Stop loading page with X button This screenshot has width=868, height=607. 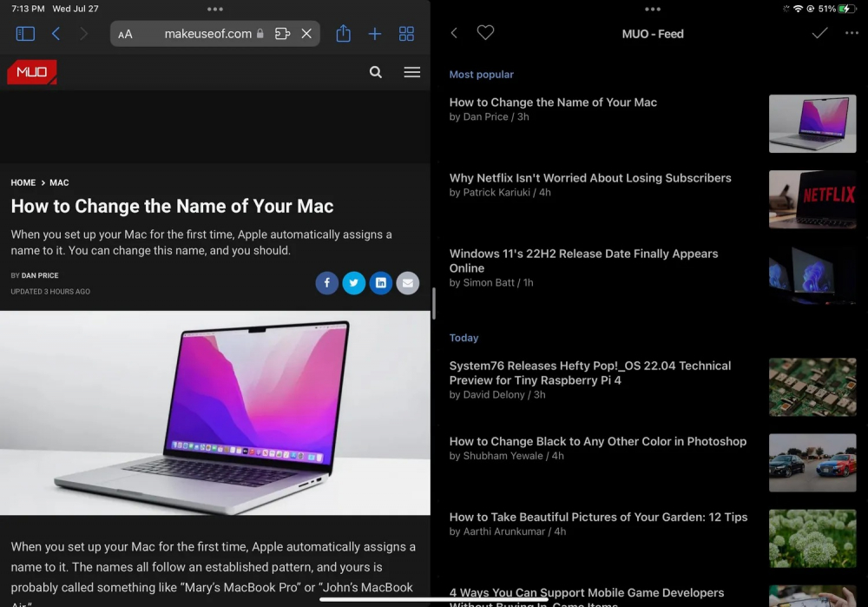pos(306,34)
